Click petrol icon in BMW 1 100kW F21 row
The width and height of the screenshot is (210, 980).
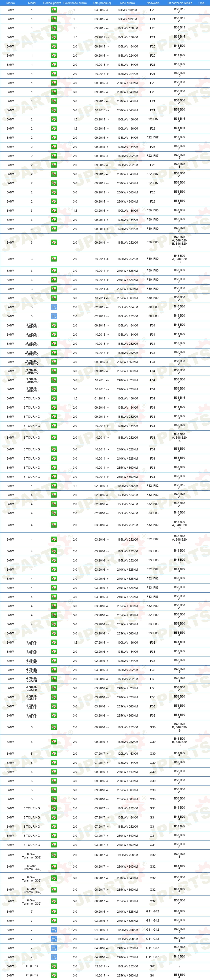[54, 37]
